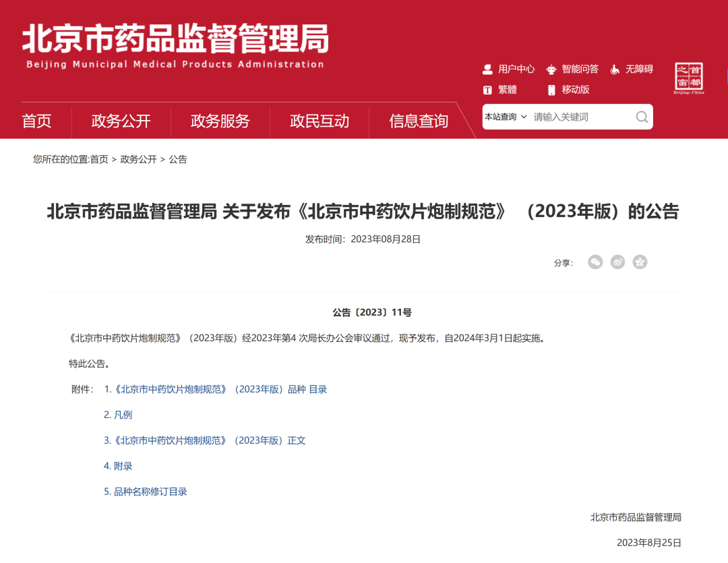
Task: Open the 政务公开 navigation tab
Action: click(x=121, y=121)
